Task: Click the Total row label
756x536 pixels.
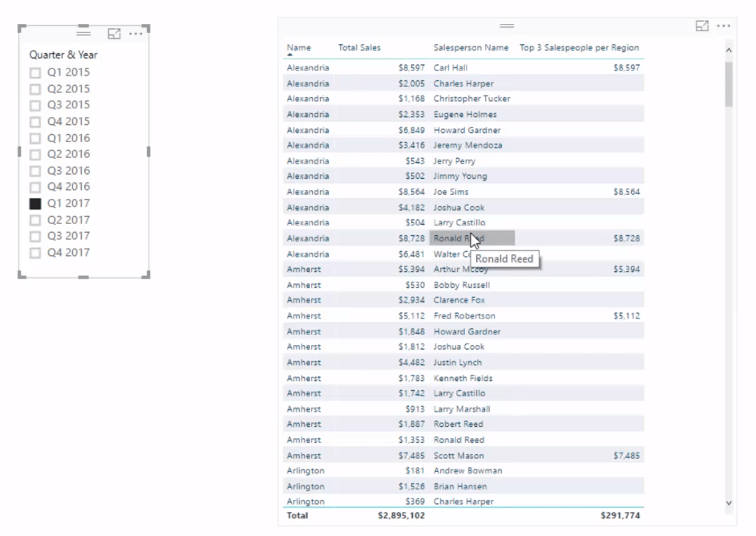Action: tap(297, 515)
